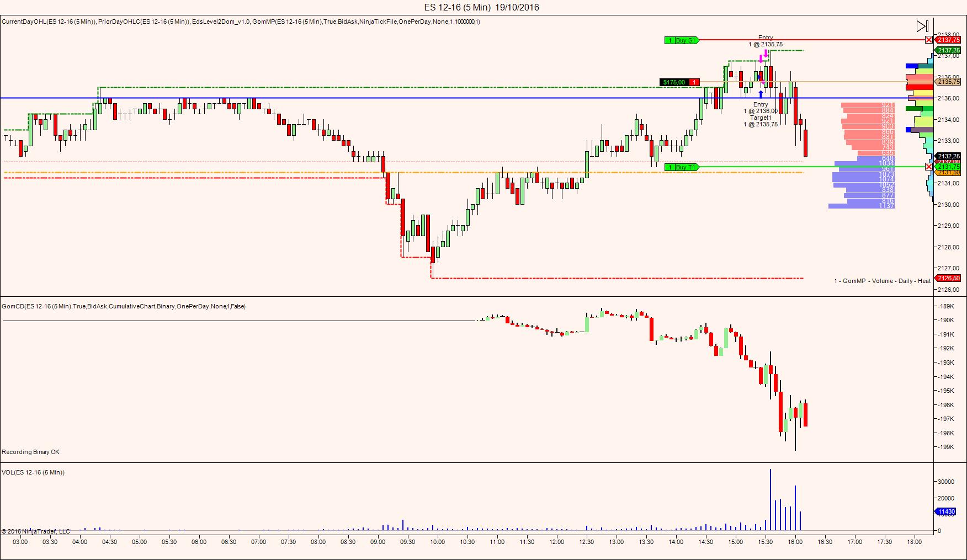This screenshot has width=967, height=560.
Task: Click the red 2137,75 price marker
Action: pos(949,40)
